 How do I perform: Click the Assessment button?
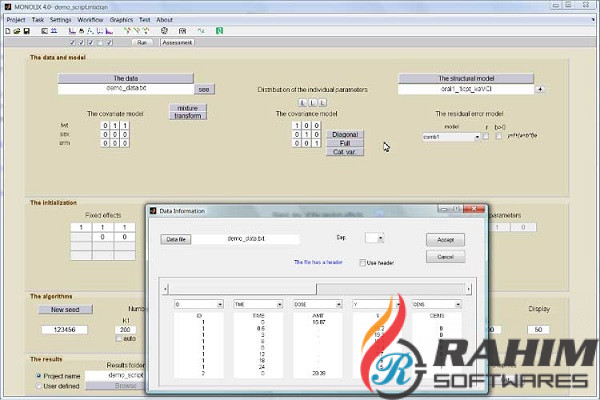[x=177, y=42]
